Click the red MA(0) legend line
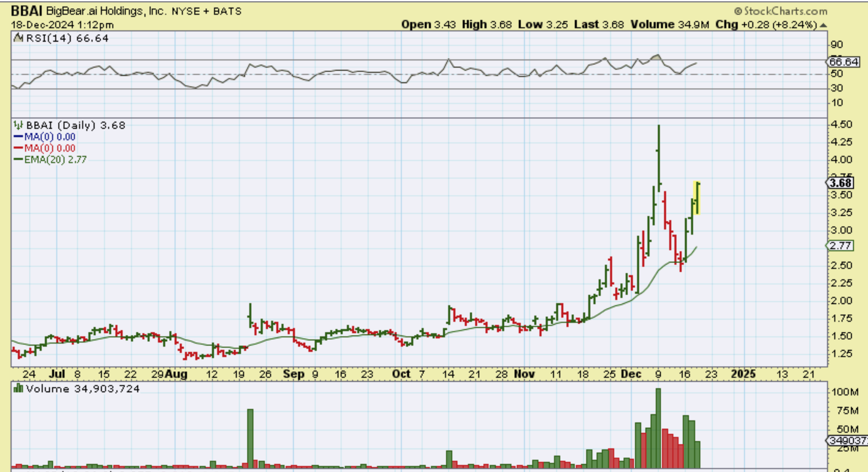Screen dimensions: 868x472 [x=18, y=148]
